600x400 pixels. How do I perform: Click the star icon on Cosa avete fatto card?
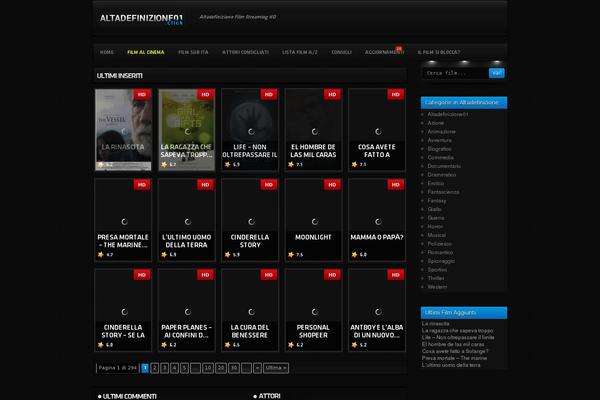tap(354, 165)
